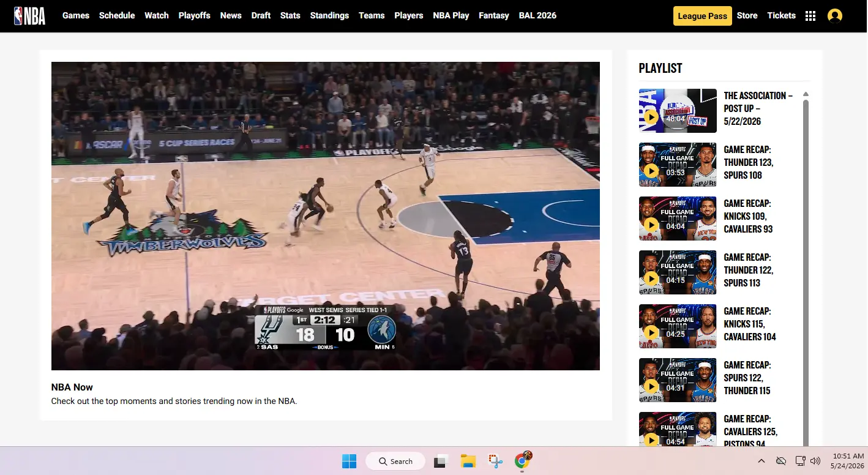Click the taskbar Search box

coord(395,462)
